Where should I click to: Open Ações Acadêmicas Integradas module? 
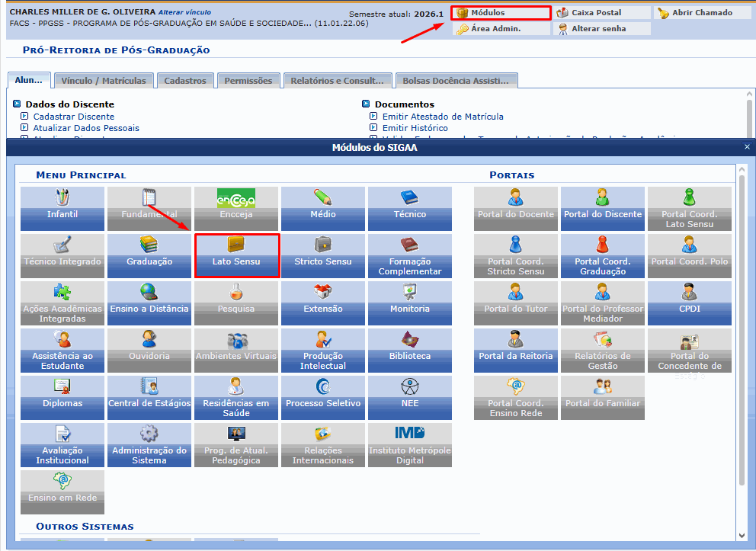click(62, 303)
